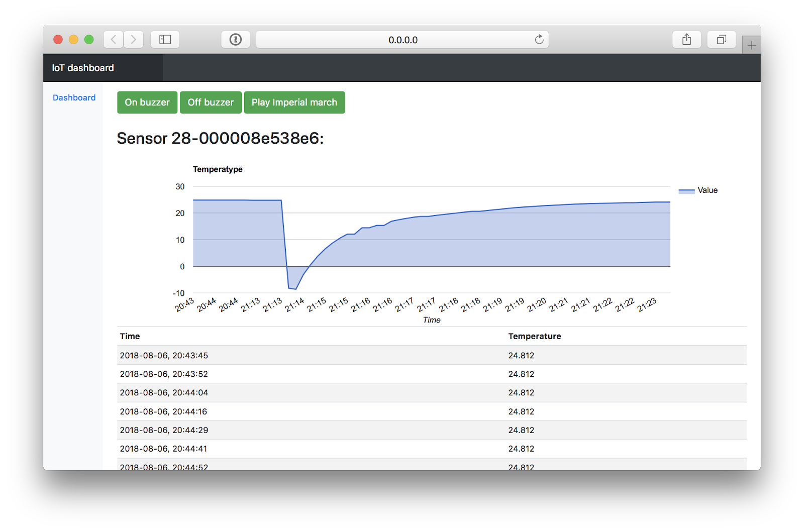
Task: Open the IoT dashboard brand link
Action: click(x=83, y=68)
